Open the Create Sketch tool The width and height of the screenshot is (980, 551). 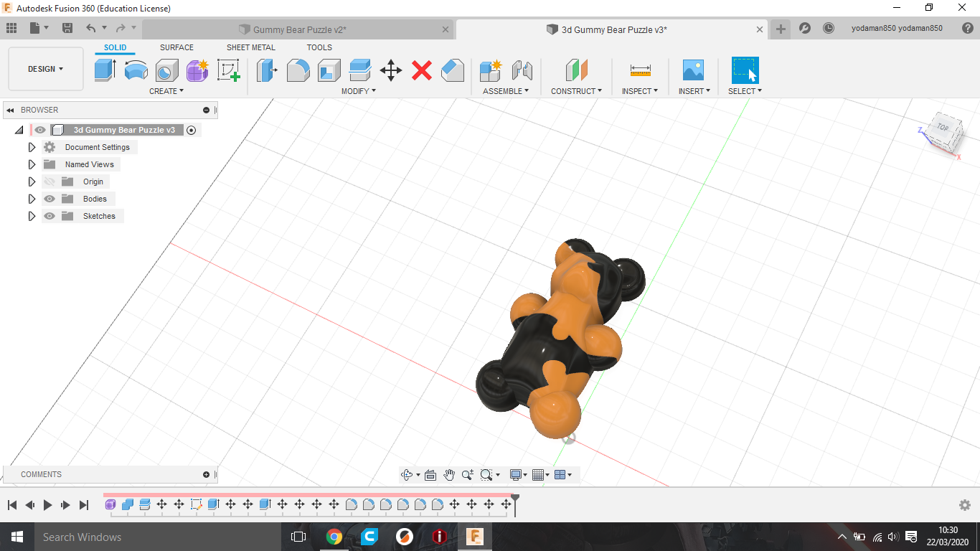[x=229, y=70]
